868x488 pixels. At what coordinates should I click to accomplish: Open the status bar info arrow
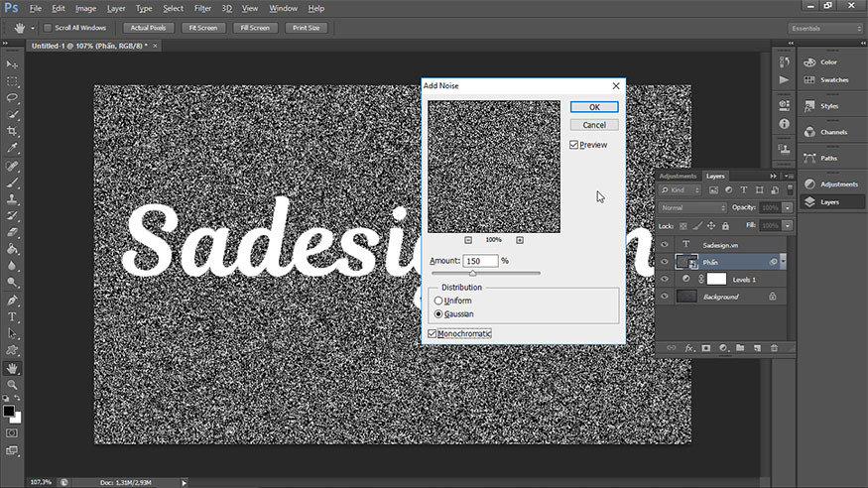185,482
